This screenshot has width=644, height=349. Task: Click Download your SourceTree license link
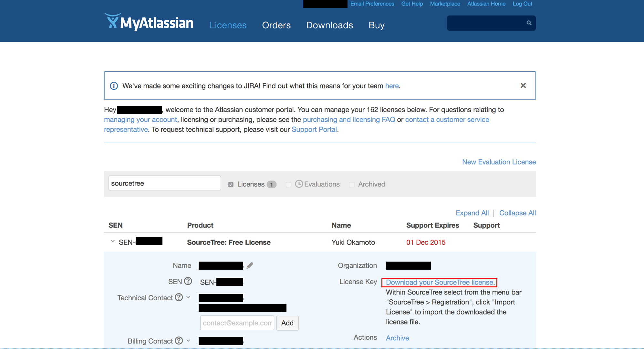(439, 283)
